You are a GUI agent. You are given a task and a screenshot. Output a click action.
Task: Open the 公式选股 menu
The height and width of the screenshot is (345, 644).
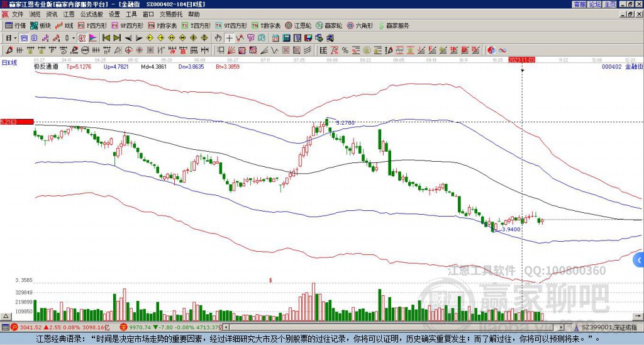coord(91,14)
